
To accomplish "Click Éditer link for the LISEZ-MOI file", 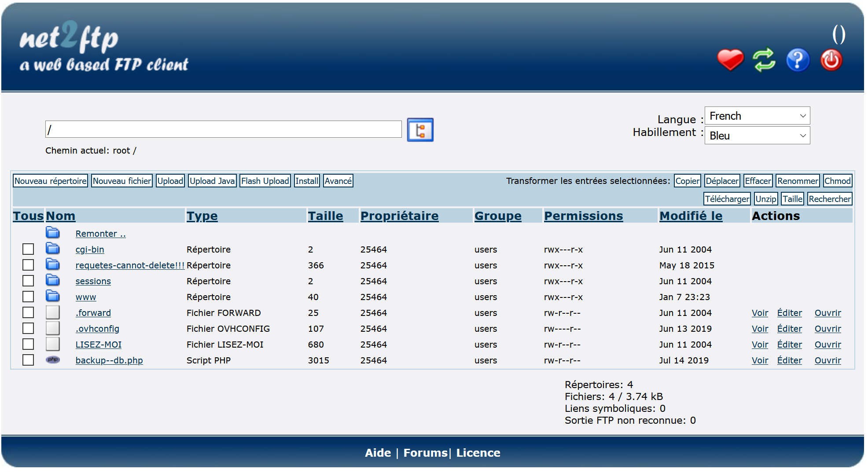I will tap(789, 345).
